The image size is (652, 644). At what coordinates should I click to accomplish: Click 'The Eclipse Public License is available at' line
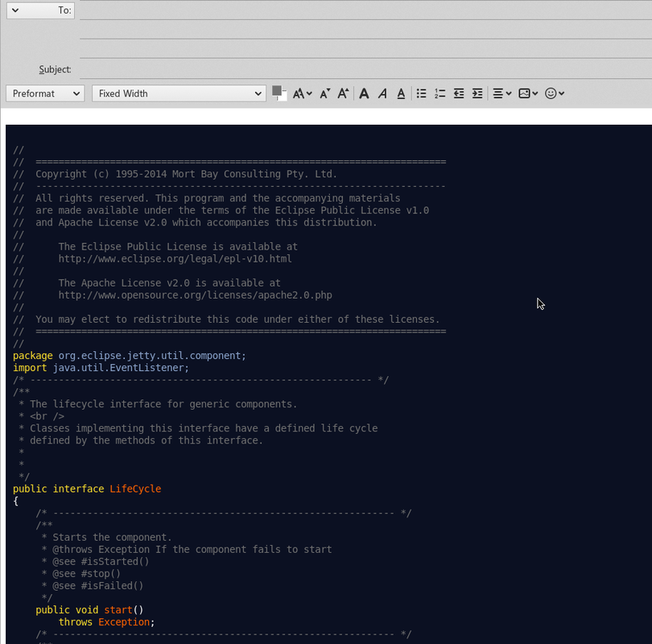click(x=178, y=247)
